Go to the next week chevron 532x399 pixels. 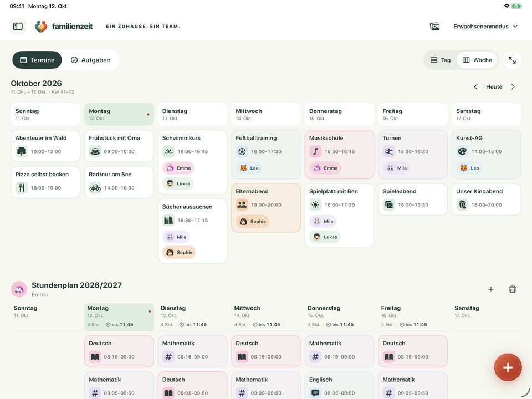tap(513, 87)
